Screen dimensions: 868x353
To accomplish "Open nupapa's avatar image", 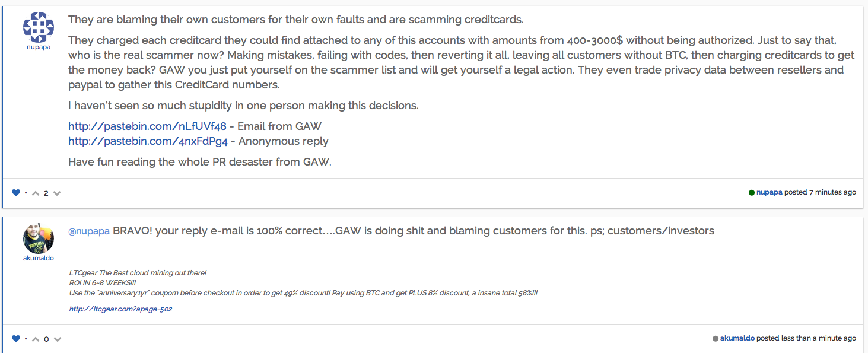I will coord(39,27).
